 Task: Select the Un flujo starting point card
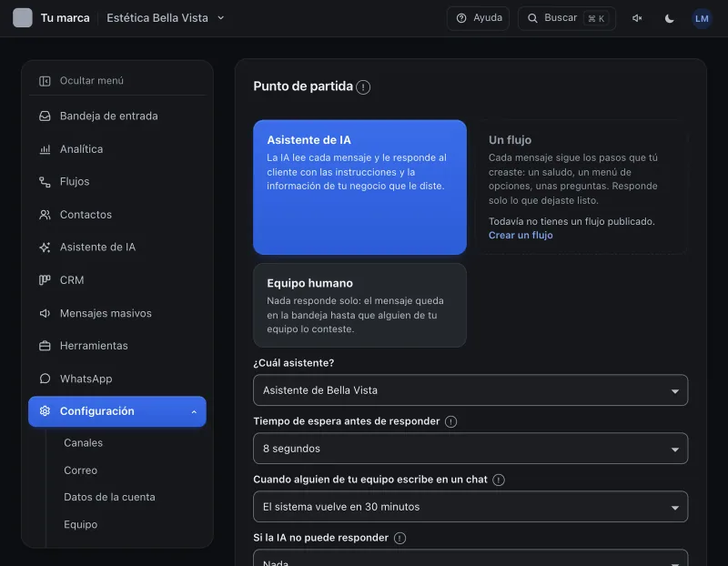coord(582,187)
